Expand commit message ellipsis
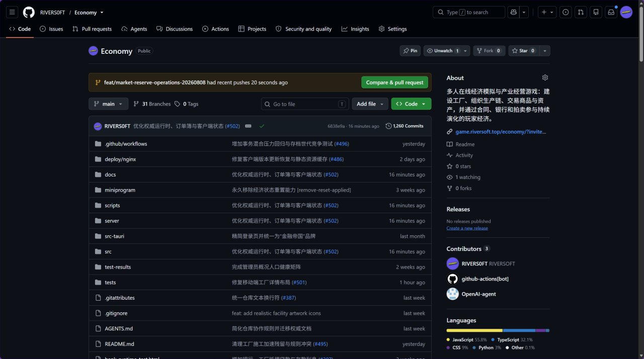Screen dimensions: 644x359 pos(248,126)
